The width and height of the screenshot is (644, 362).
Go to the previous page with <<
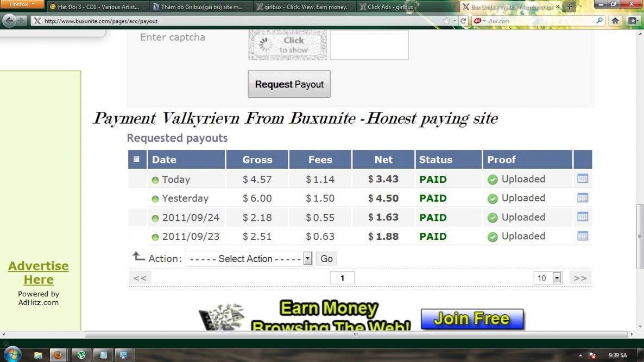[140, 278]
